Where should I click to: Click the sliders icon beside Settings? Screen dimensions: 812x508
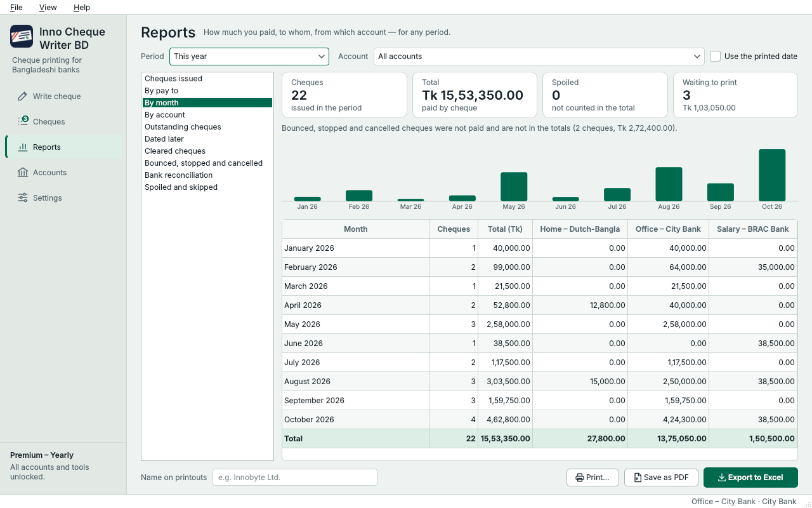pos(23,198)
